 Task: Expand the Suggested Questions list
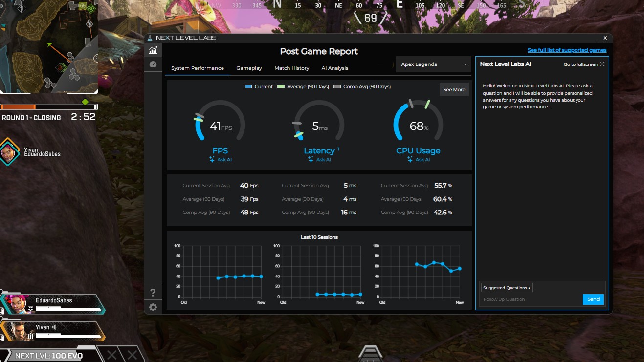point(507,288)
